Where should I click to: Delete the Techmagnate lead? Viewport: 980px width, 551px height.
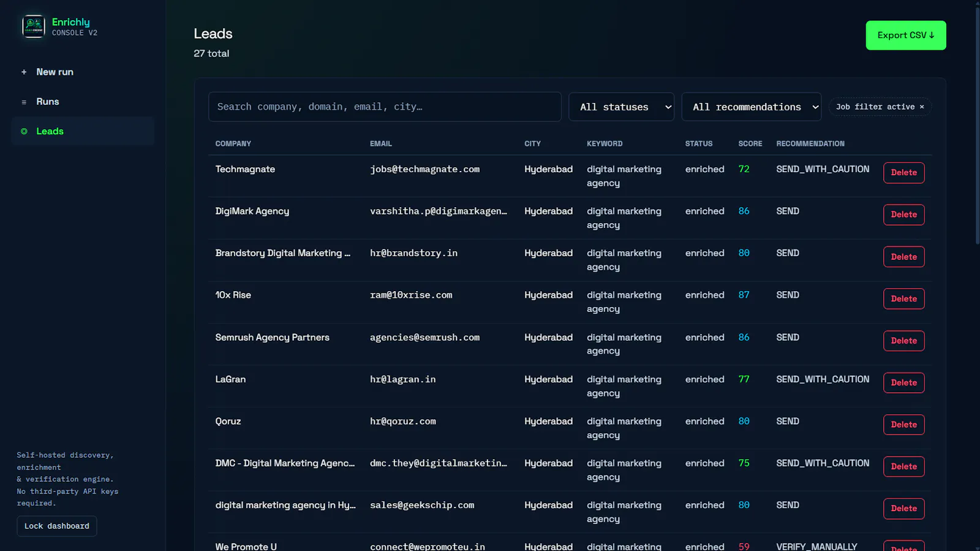click(904, 173)
